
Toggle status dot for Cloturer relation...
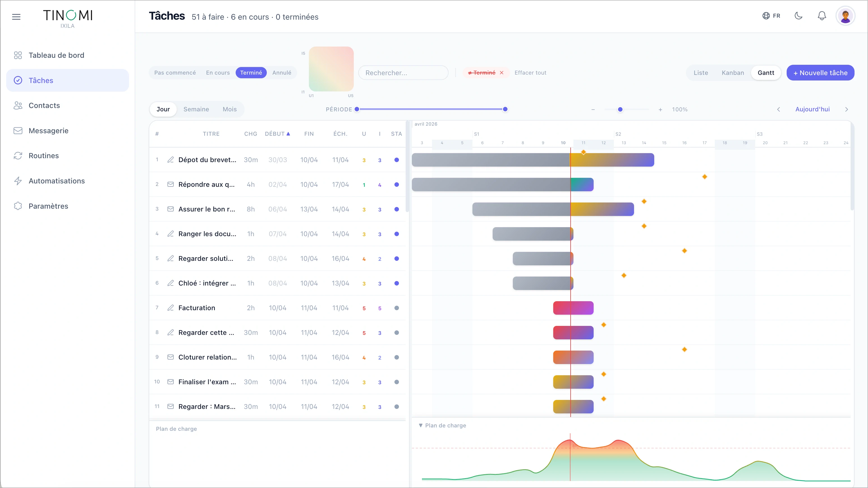coord(397,357)
